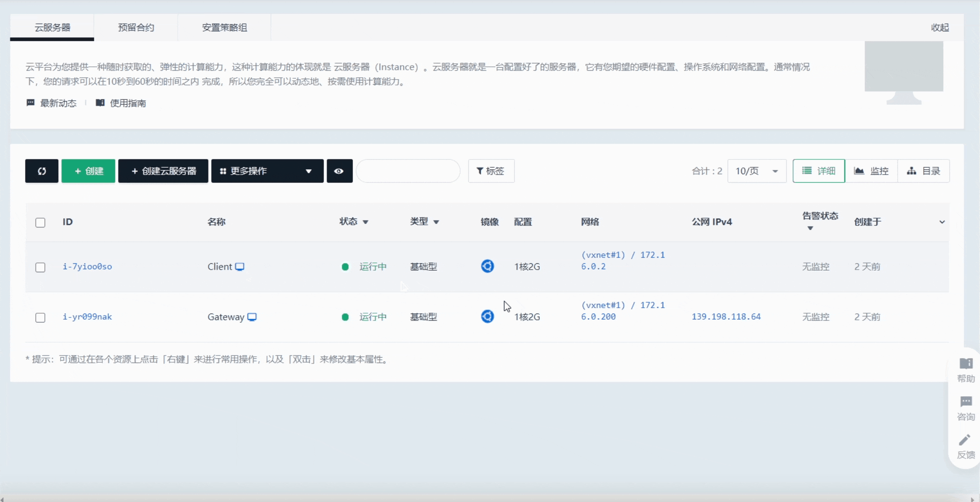Open console icon next to Client
Screen dimensions: 980x502
240,266
